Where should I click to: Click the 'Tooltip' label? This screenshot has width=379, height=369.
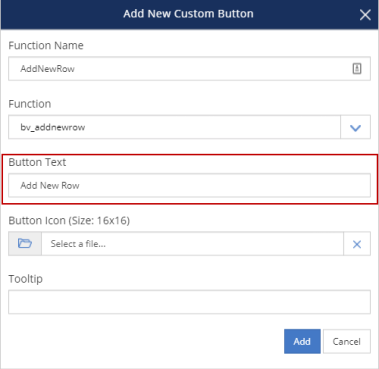(x=26, y=279)
